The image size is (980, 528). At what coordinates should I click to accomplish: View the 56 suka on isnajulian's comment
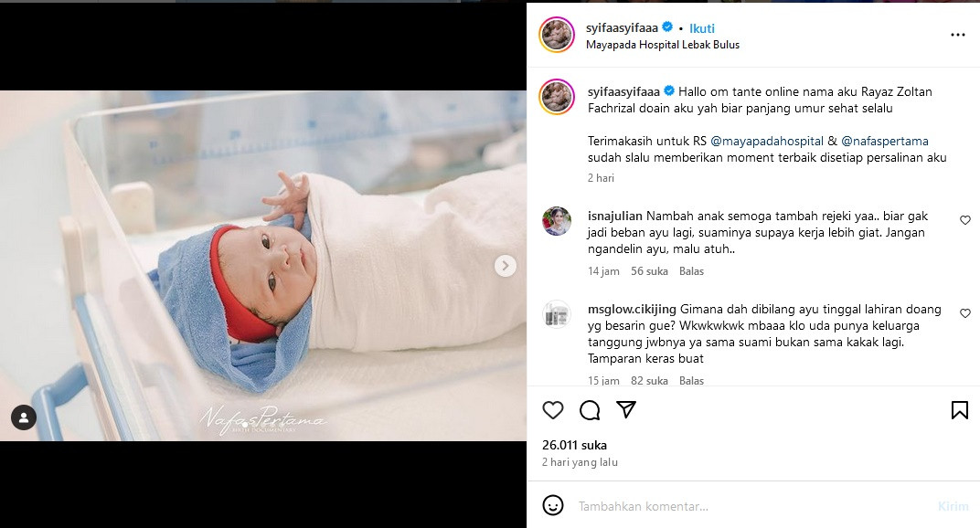649,271
